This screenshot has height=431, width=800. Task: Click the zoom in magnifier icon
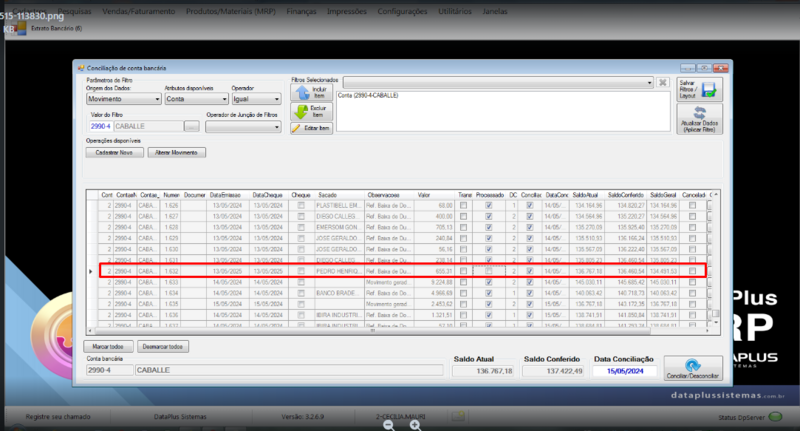pos(415,425)
